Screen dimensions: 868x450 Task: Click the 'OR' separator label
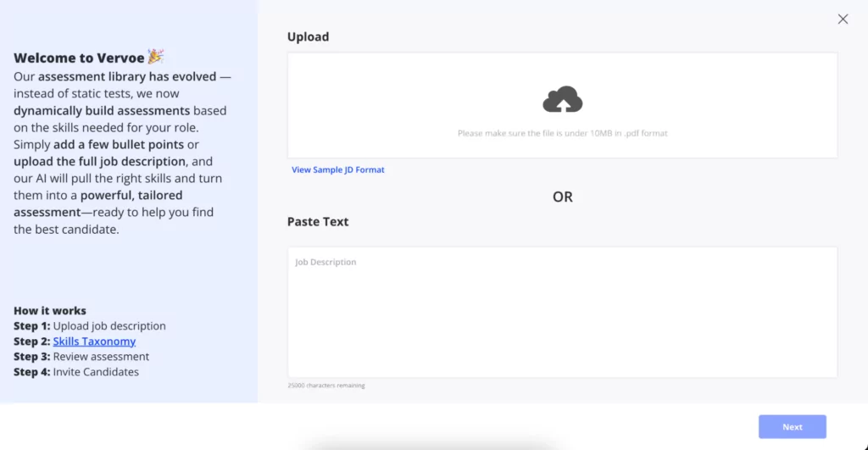pyautogui.click(x=563, y=197)
